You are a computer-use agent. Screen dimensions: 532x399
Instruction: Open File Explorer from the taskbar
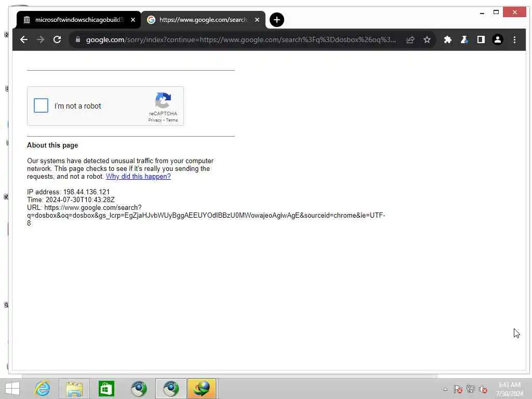(74, 389)
